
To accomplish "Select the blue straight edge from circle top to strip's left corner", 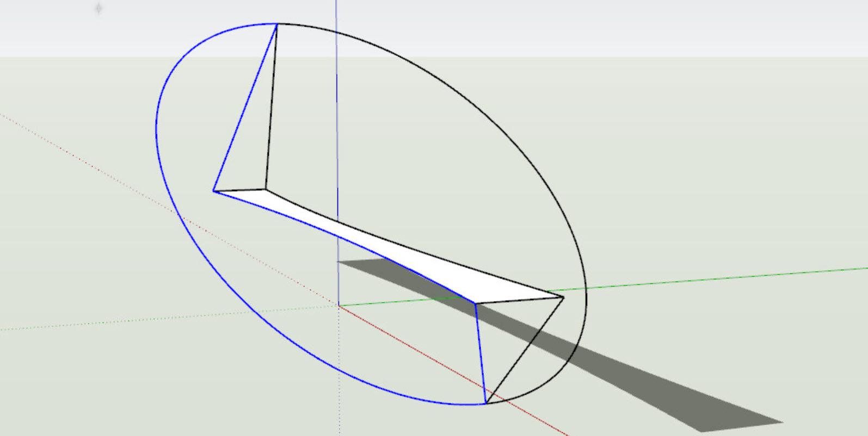I will 245,107.
